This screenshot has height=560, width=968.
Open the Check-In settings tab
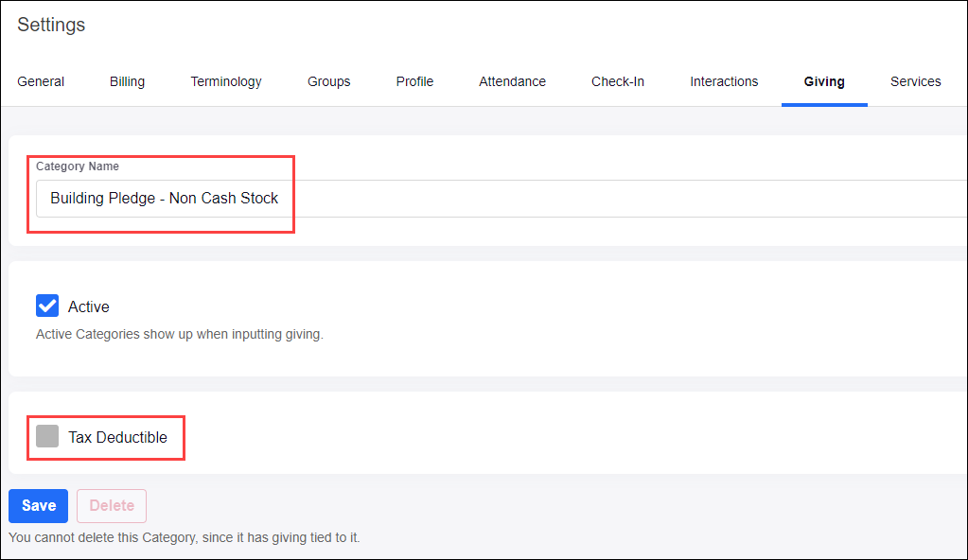click(x=618, y=81)
